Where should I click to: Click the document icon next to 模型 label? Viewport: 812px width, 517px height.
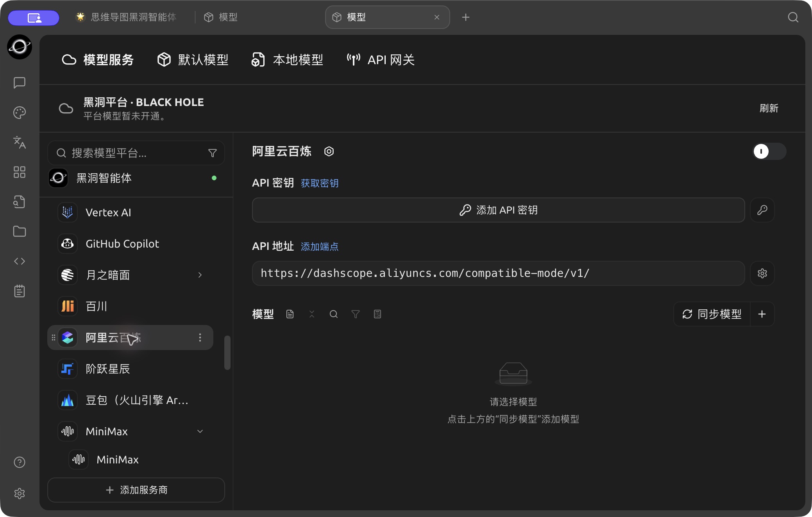pos(290,314)
